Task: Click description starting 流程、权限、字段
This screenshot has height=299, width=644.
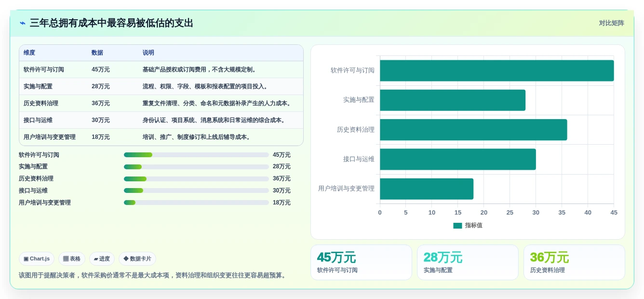Action: (206, 86)
